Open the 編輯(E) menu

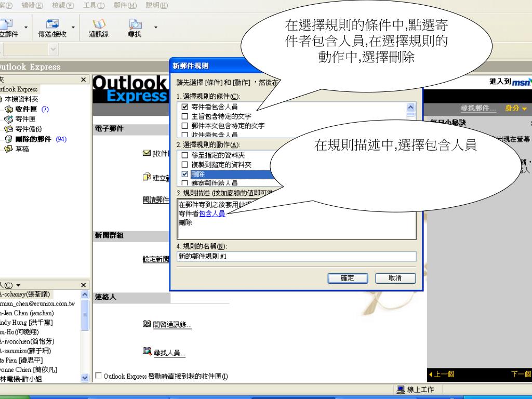point(32,5)
